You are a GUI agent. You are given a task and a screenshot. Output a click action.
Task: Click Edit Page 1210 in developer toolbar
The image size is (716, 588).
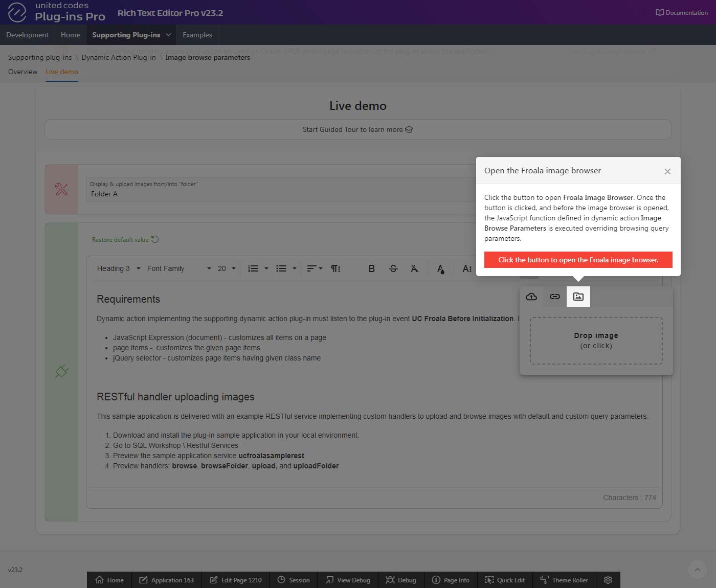point(236,580)
